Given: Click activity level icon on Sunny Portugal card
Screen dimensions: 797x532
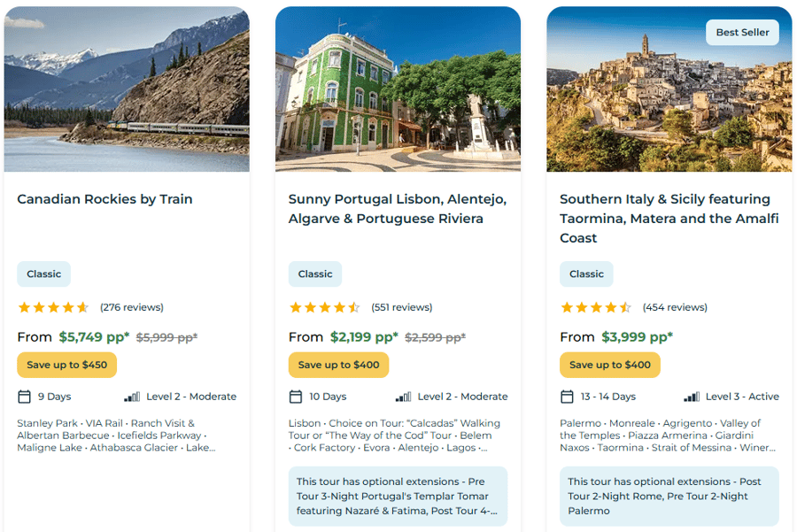Looking at the screenshot, I should point(403,397).
